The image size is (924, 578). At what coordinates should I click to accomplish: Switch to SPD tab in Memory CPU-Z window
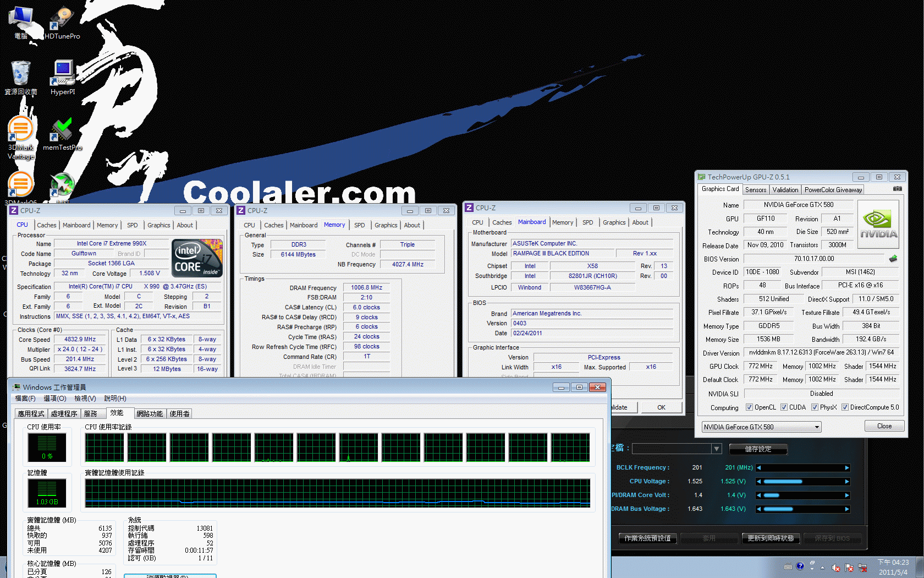[x=359, y=225]
